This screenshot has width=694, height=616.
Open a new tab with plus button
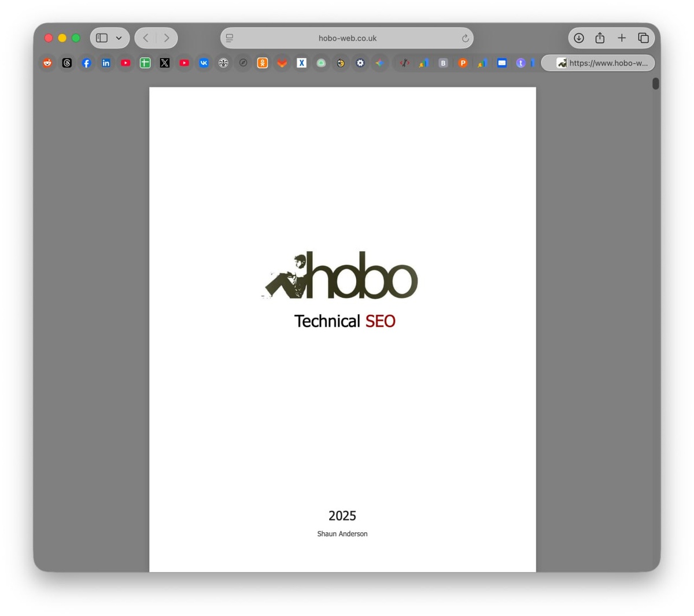pos(622,38)
